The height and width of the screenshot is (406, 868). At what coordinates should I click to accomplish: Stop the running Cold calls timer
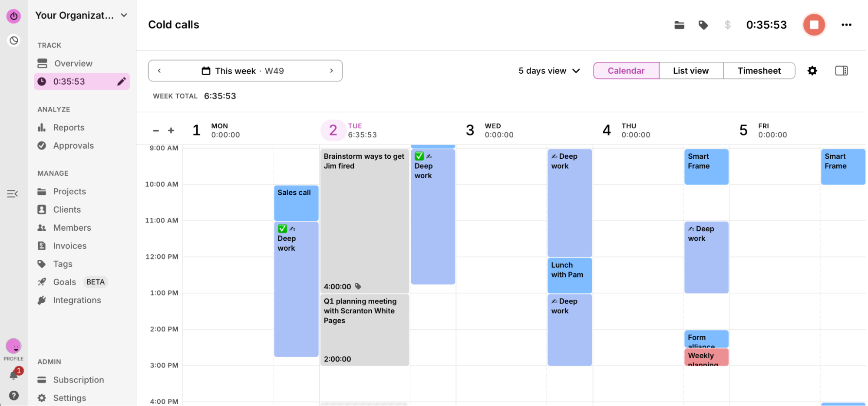coord(814,25)
